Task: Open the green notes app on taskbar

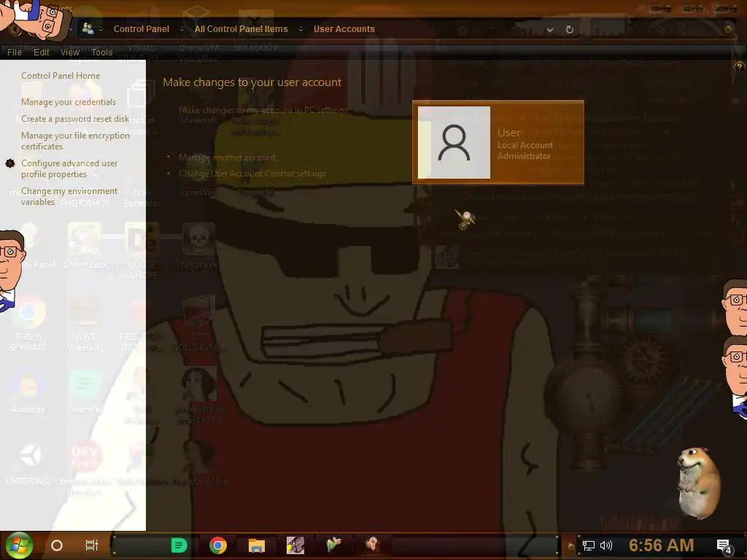Action: [x=179, y=545]
